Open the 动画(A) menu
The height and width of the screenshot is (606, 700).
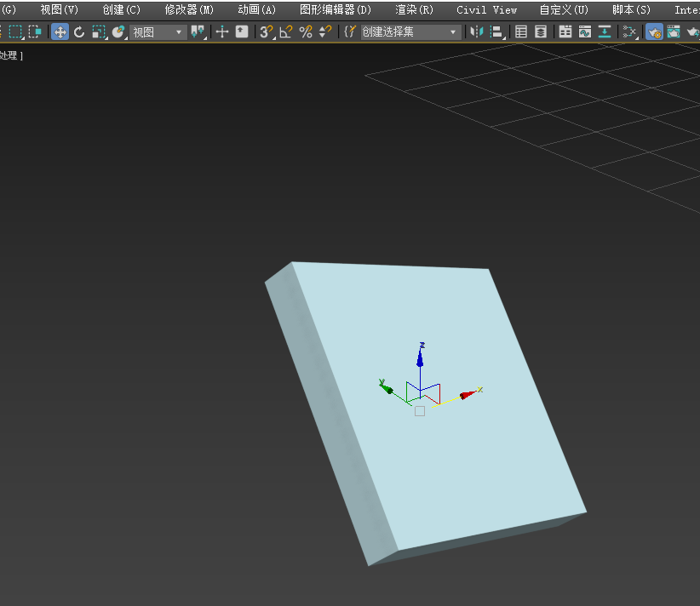tap(256, 10)
